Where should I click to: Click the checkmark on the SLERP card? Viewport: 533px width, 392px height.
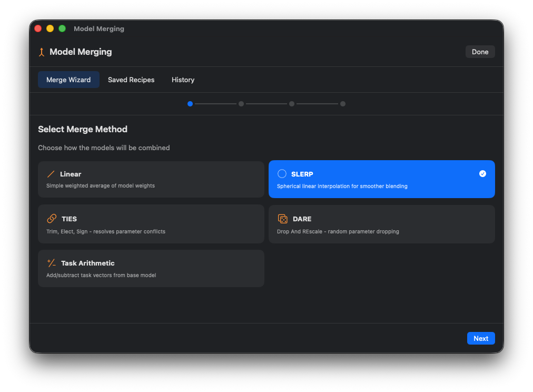click(x=482, y=174)
